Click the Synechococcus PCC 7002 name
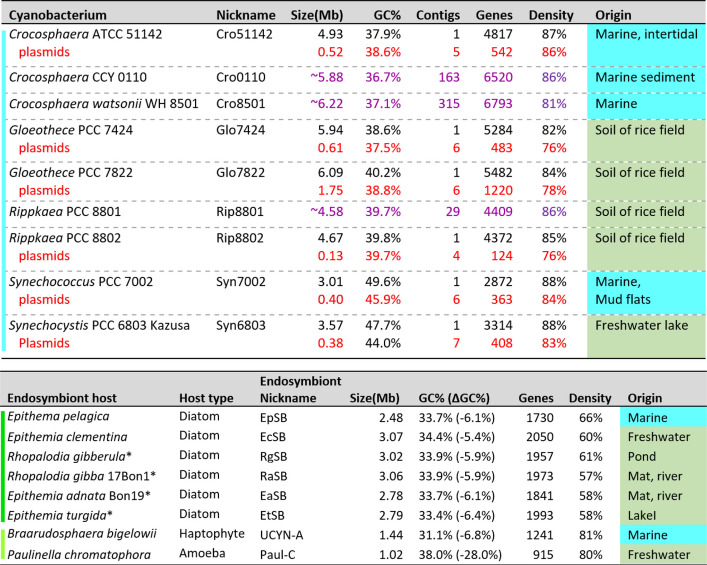Viewport: 707px width, 565px height. [x=81, y=282]
